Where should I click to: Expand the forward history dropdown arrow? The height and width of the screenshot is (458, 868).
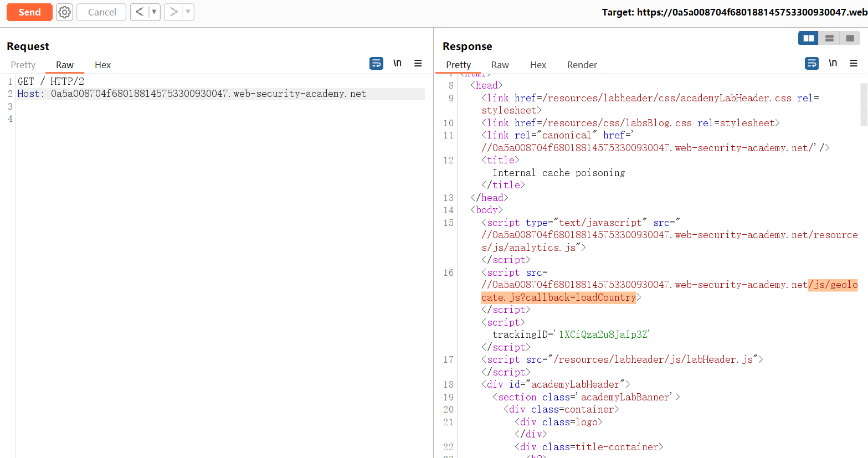(x=188, y=12)
